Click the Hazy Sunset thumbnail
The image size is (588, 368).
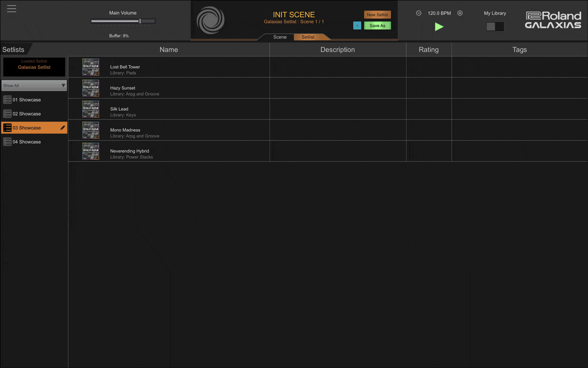[91, 88]
